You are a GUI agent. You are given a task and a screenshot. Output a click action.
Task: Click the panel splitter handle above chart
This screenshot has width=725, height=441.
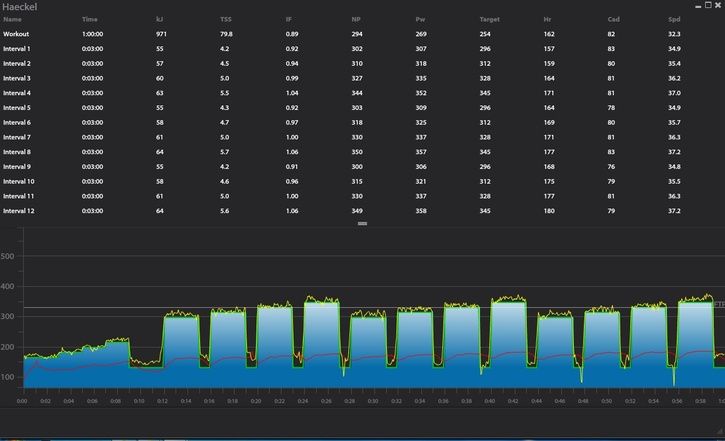click(362, 224)
